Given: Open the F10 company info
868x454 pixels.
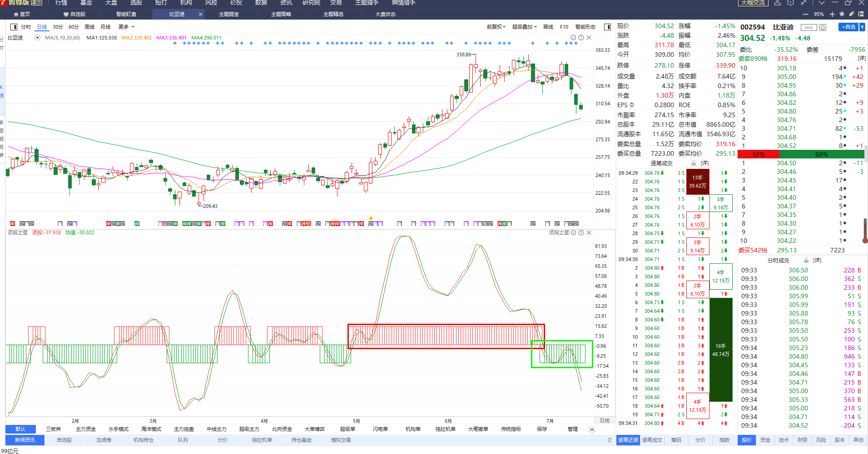Looking at the screenshot, I should point(564,27).
